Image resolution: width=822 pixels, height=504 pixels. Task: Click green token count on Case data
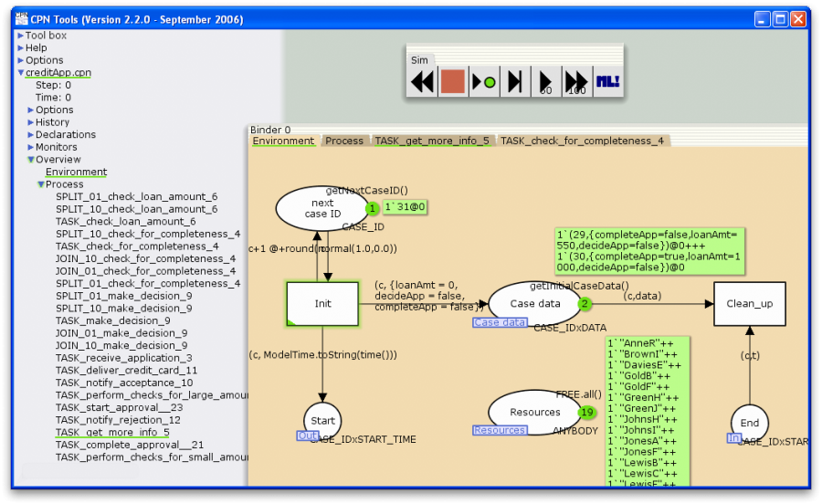click(585, 304)
